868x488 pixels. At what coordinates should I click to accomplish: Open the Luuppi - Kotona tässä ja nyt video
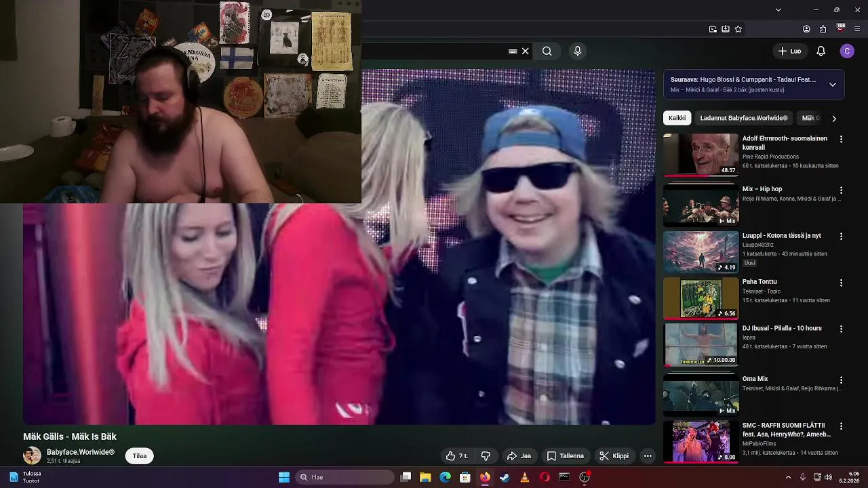(x=782, y=235)
